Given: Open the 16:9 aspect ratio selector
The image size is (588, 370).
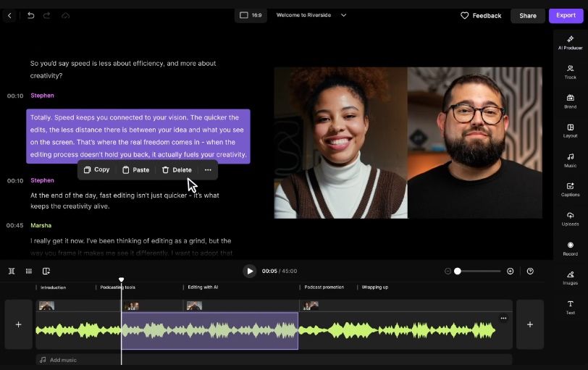Looking at the screenshot, I should pyautogui.click(x=251, y=15).
